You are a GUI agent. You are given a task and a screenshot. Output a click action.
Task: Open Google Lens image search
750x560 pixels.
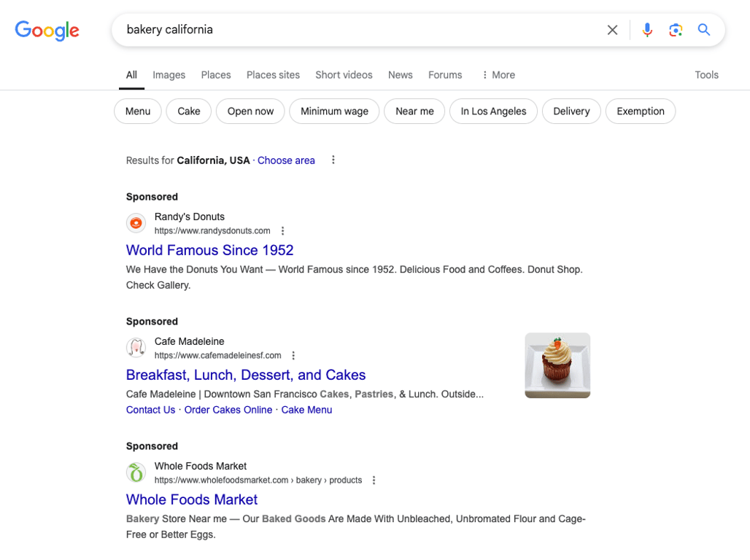click(x=676, y=30)
